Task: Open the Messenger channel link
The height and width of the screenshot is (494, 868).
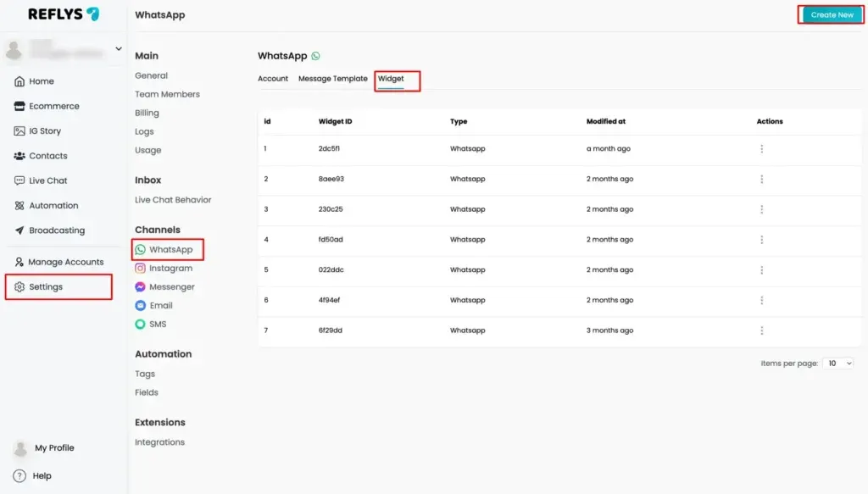Action: point(171,287)
